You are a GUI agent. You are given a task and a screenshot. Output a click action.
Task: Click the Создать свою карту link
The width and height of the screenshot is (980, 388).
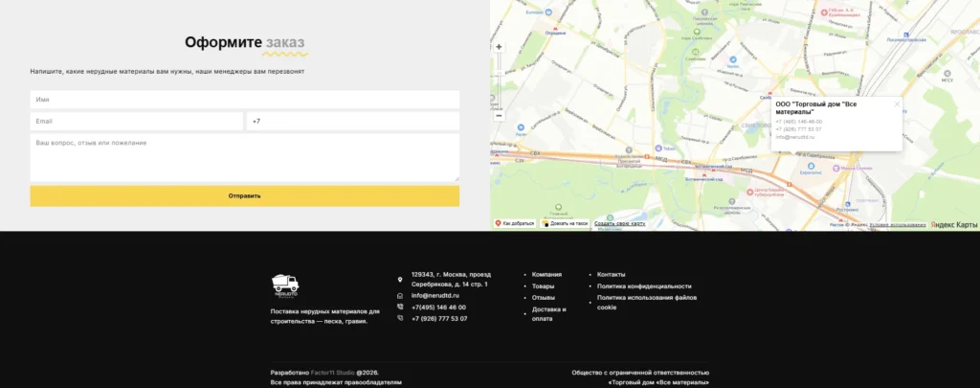coord(619,223)
